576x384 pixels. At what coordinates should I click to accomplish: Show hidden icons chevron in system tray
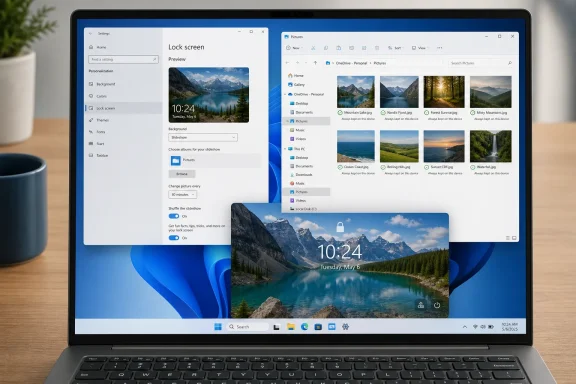point(465,327)
